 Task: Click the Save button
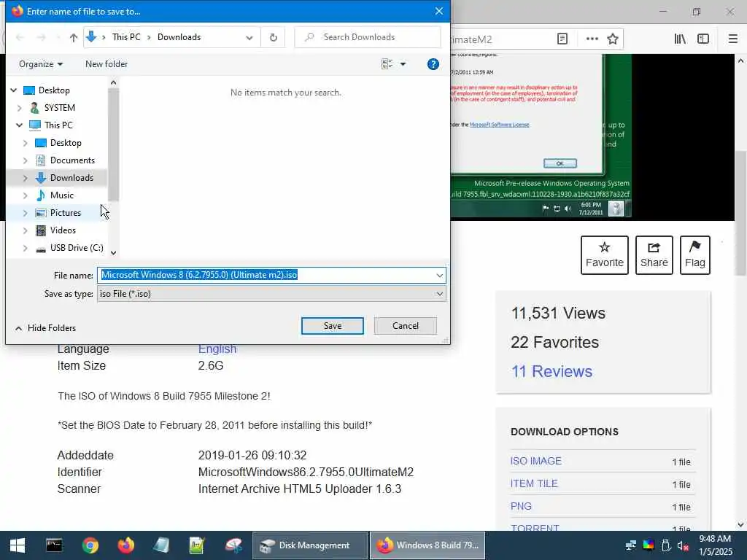click(333, 326)
